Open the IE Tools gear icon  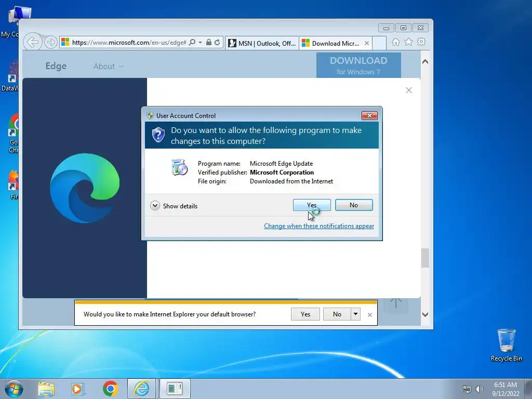click(421, 42)
